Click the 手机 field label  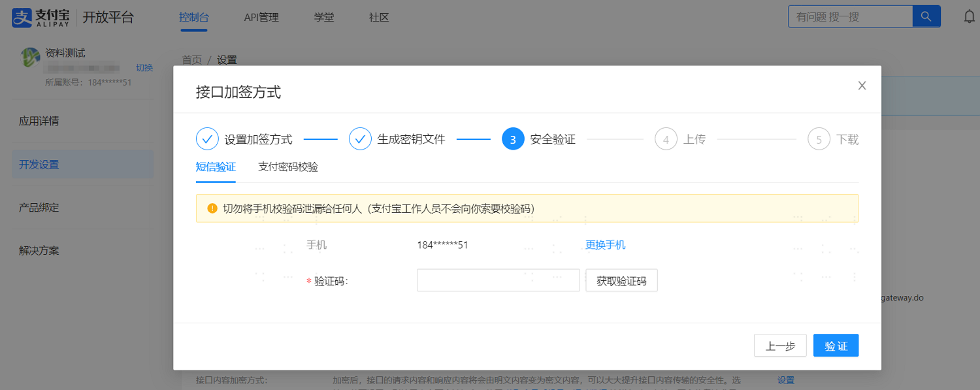click(x=317, y=245)
